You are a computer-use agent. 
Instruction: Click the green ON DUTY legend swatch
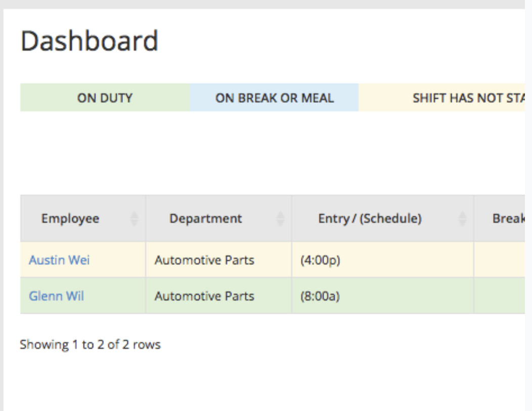pos(105,98)
